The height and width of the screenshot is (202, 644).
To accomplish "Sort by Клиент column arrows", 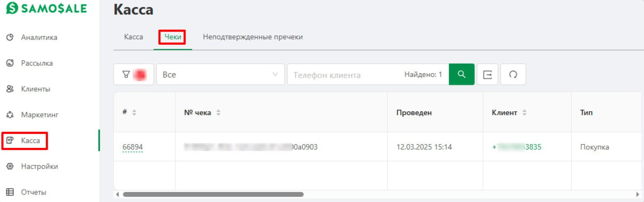I will point(524,113).
